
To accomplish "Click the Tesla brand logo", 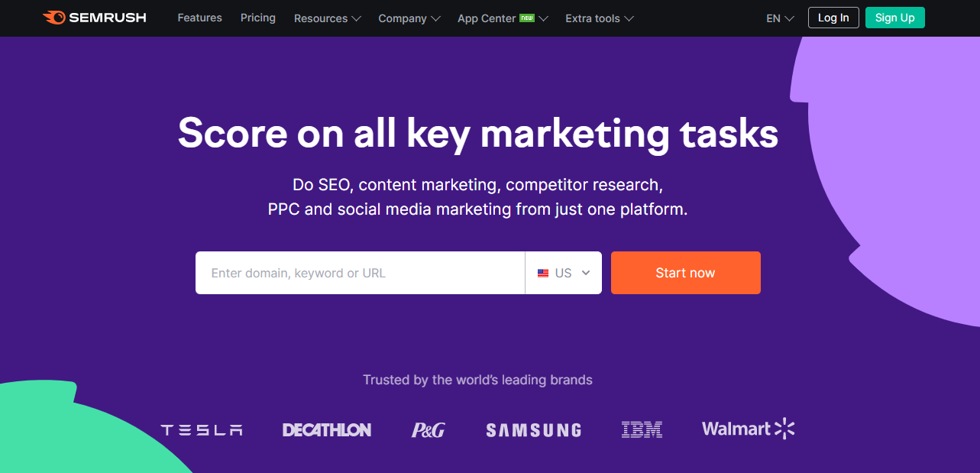I will pos(202,430).
